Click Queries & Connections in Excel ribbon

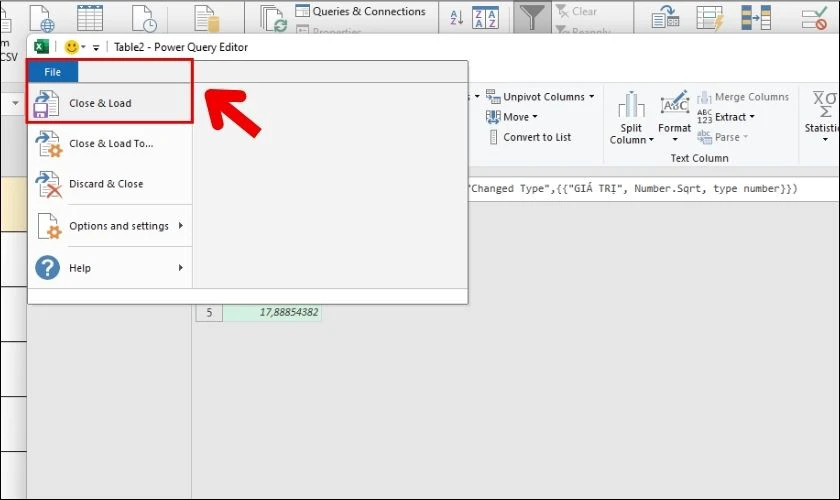point(361,11)
